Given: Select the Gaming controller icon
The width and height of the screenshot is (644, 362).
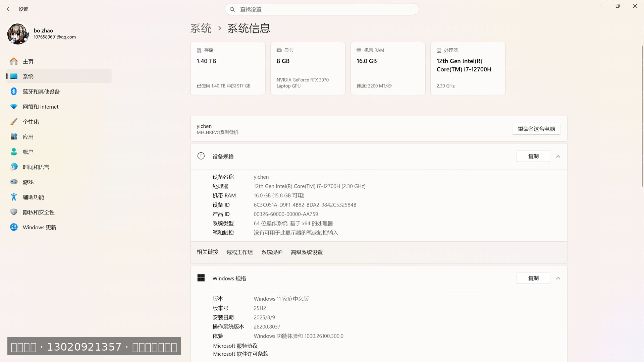Looking at the screenshot, I should 14,182.
